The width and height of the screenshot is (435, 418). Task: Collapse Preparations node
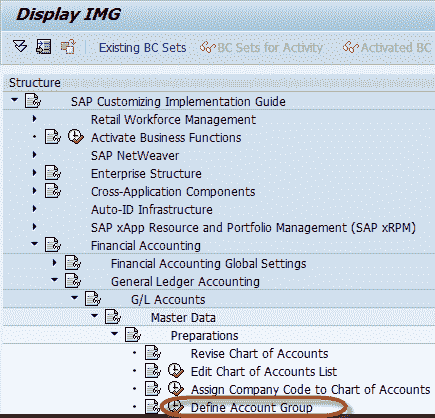coord(114,334)
